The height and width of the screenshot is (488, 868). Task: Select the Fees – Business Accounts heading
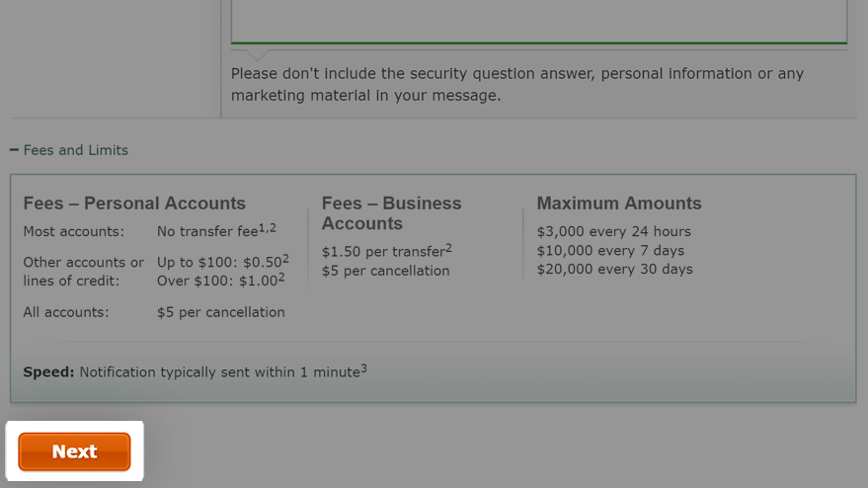(391, 213)
